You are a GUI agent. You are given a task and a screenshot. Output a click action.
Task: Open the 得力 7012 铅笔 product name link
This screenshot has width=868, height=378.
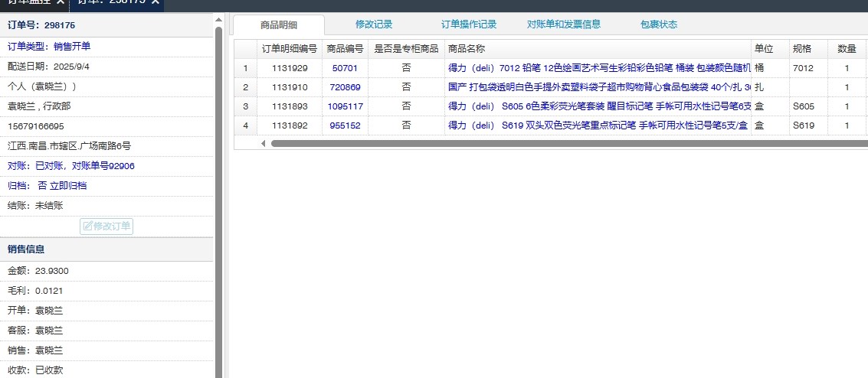pyautogui.click(x=598, y=68)
